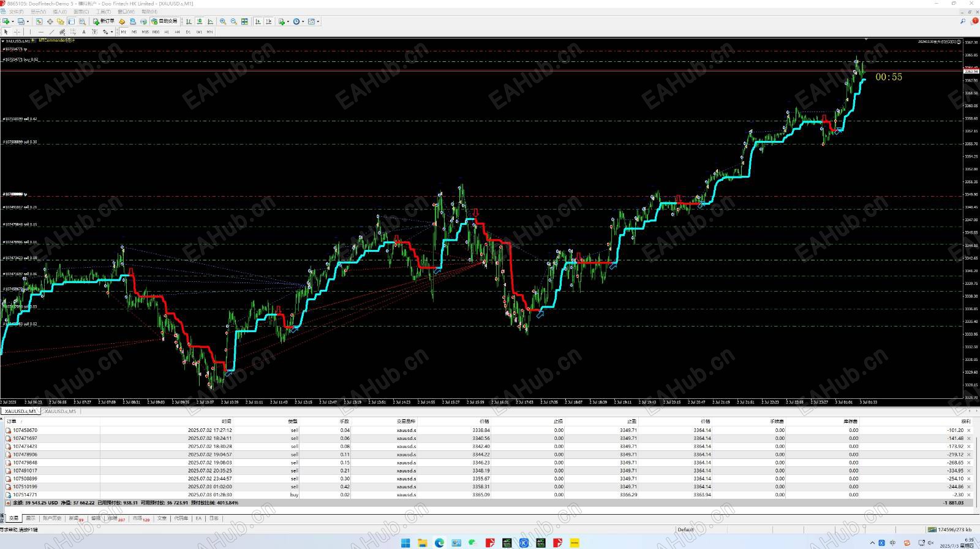Open the 新闻 (News) tab in toolbox
This screenshot has width=980, height=549.
pyautogui.click(x=76, y=518)
